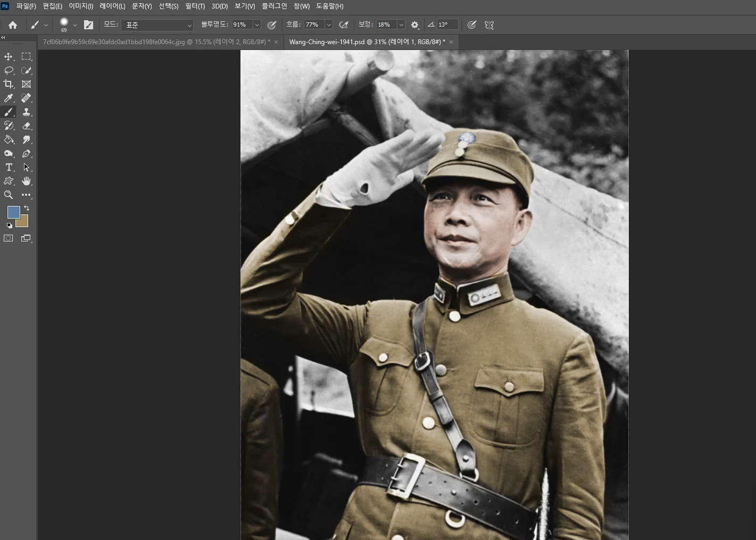This screenshot has width=756, height=540.
Task: Select the Clone Stamp tool
Action: [26, 112]
